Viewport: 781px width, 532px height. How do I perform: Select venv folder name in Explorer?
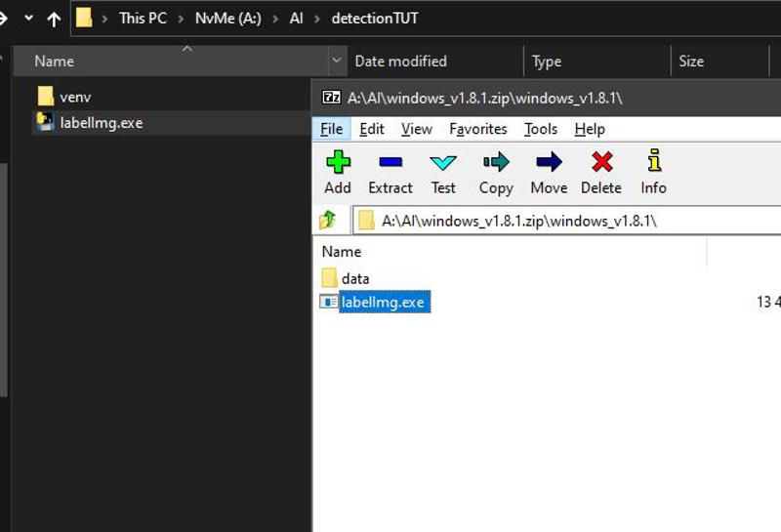pyautogui.click(x=75, y=97)
